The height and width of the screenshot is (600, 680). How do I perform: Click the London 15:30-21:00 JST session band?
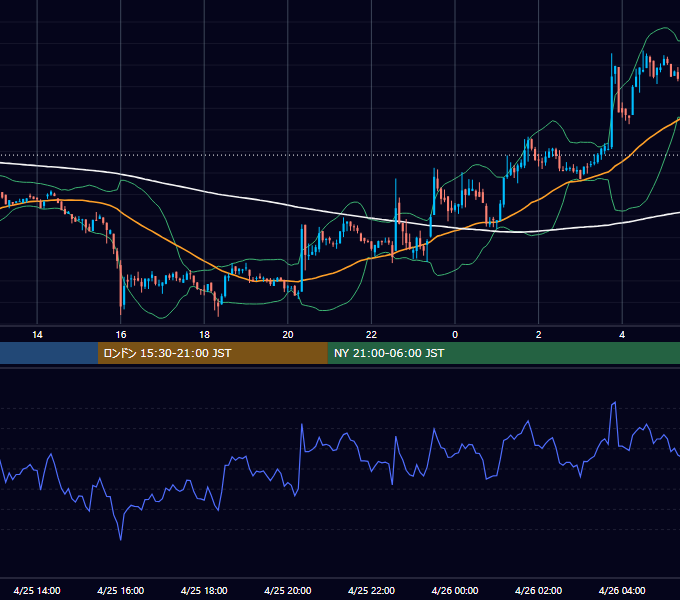point(212,353)
